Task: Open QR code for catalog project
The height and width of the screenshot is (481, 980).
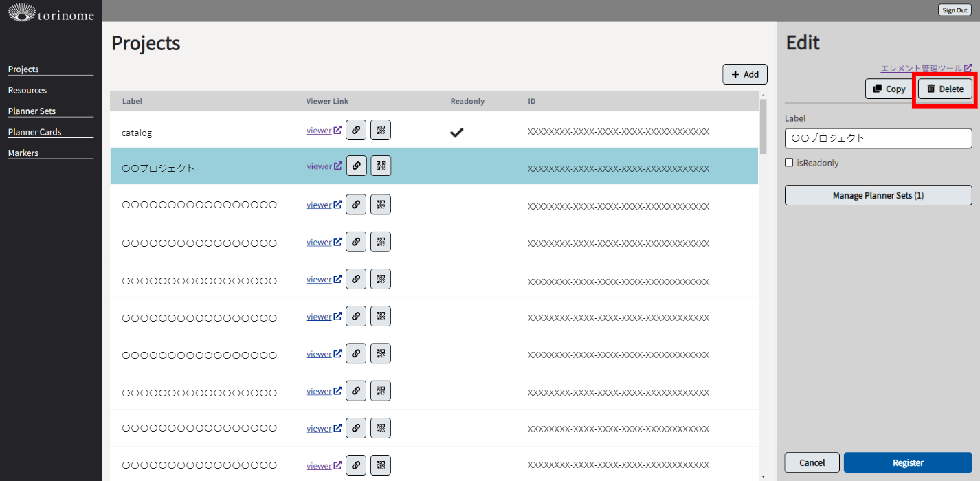Action: 381,130
